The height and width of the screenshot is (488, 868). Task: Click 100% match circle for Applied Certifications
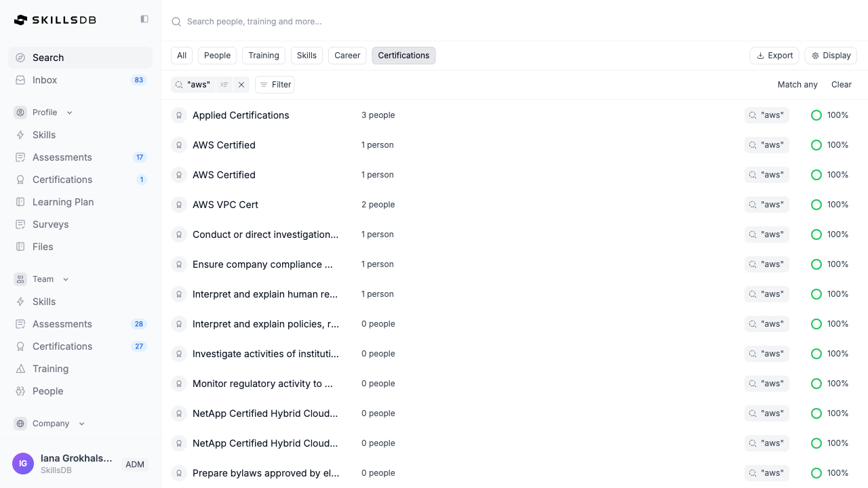tap(816, 115)
